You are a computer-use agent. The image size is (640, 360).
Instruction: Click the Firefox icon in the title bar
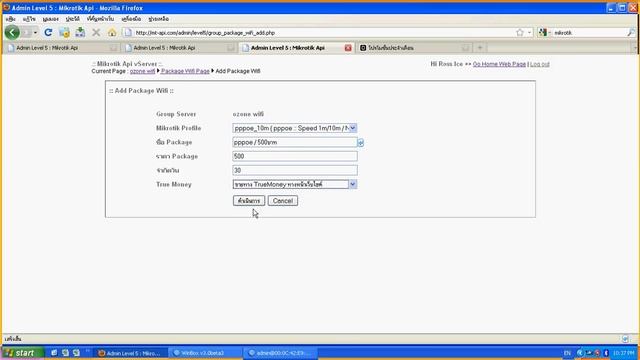click(7, 7)
